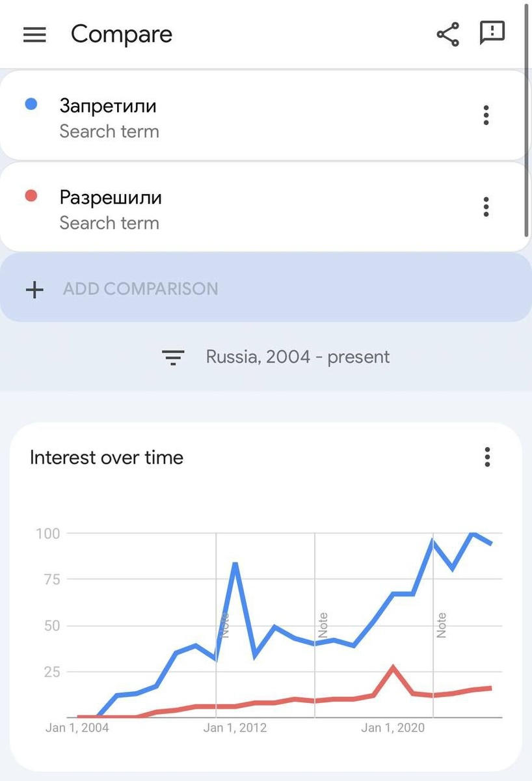The height and width of the screenshot is (781, 532).
Task: Click the middle Note marker on the chart
Action: pos(323,625)
